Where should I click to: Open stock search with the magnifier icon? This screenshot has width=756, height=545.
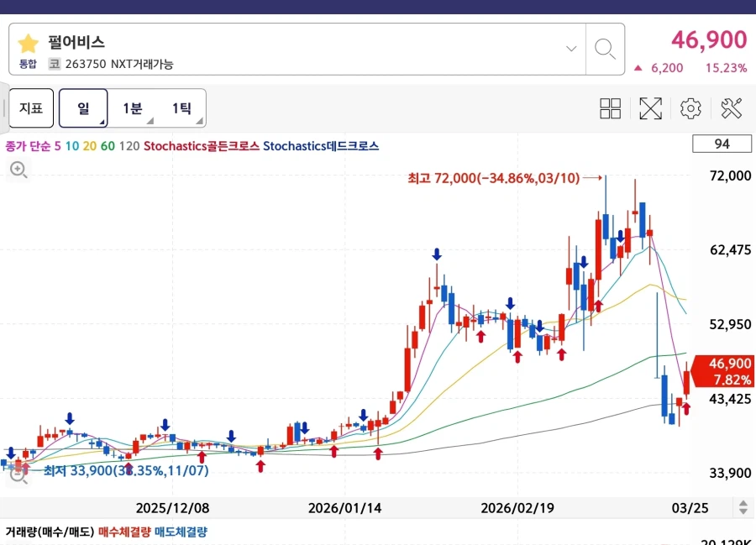coord(605,49)
